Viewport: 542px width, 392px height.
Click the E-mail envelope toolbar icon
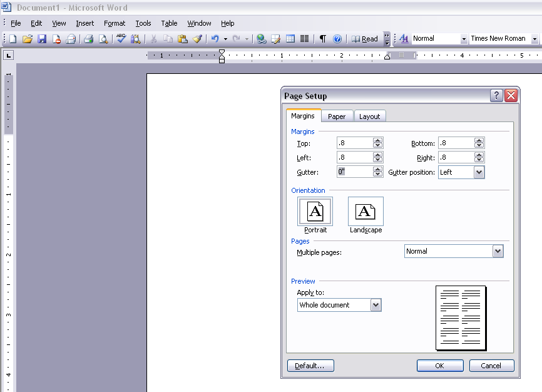click(x=71, y=39)
